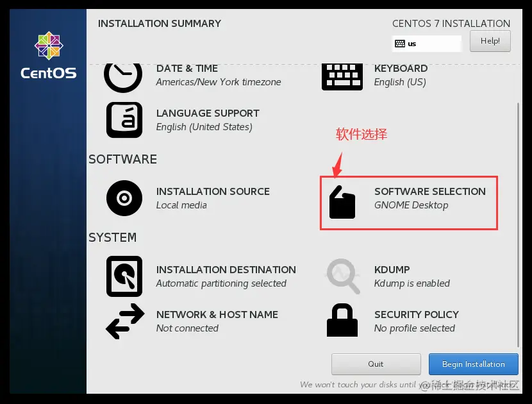The width and height of the screenshot is (532, 404).
Task: Click 'English (US)' keyboard status
Action: coord(400,82)
